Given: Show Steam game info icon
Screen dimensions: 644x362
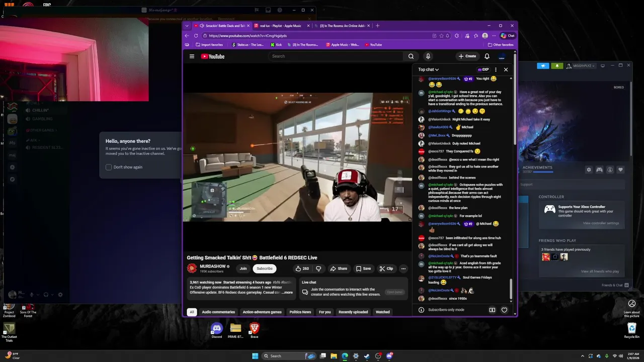Looking at the screenshot, I should click(610, 170).
